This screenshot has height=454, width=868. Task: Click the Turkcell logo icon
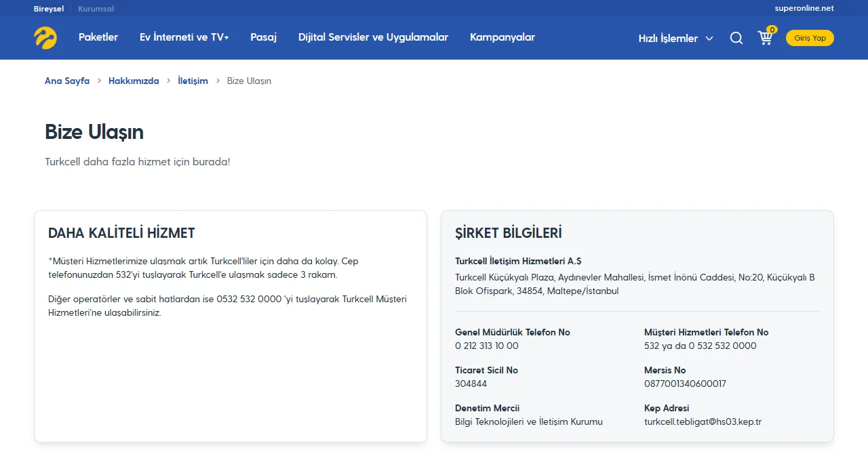pyautogui.click(x=45, y=38)
